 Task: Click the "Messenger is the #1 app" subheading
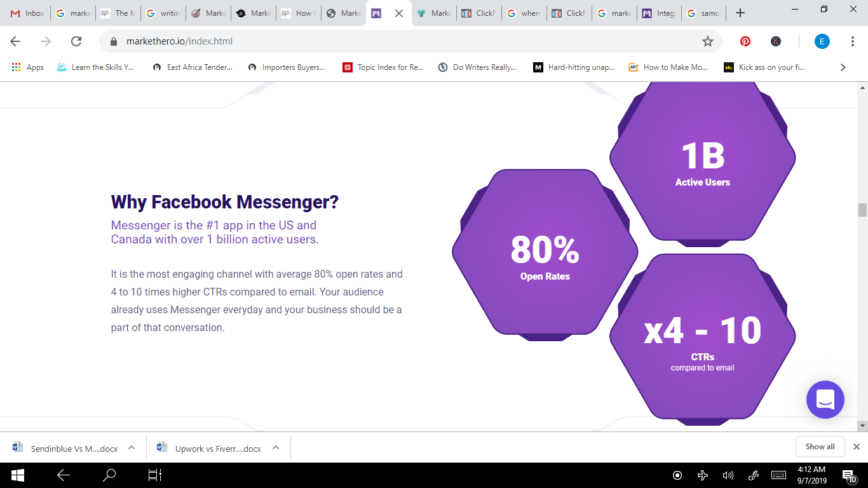(x=215, y=233)
